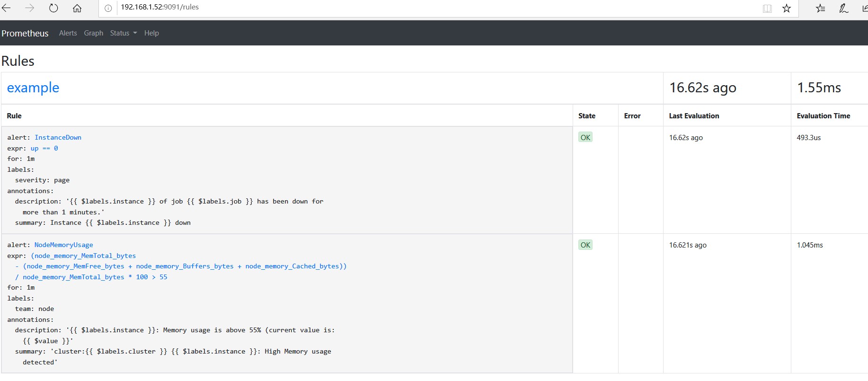Open reading view icon in address bar
The width and height of the screenshot is (868, 381).
coord(767,9)
